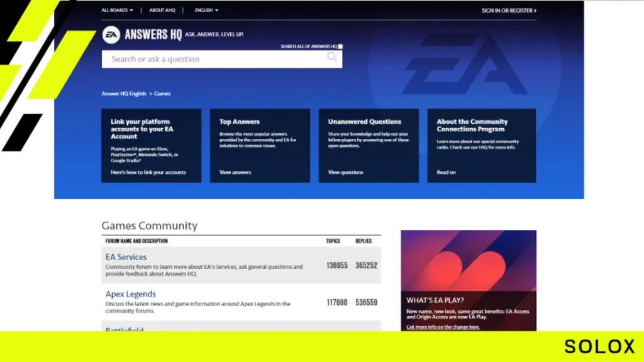Open the About AHQ menu item
This screenshot has width=644, height=362.
(162, 10)
